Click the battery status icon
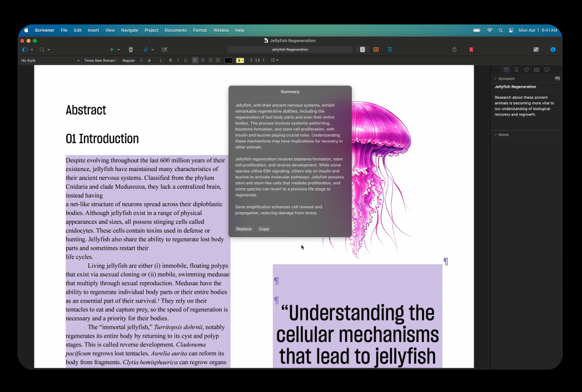 coord(477,31)
